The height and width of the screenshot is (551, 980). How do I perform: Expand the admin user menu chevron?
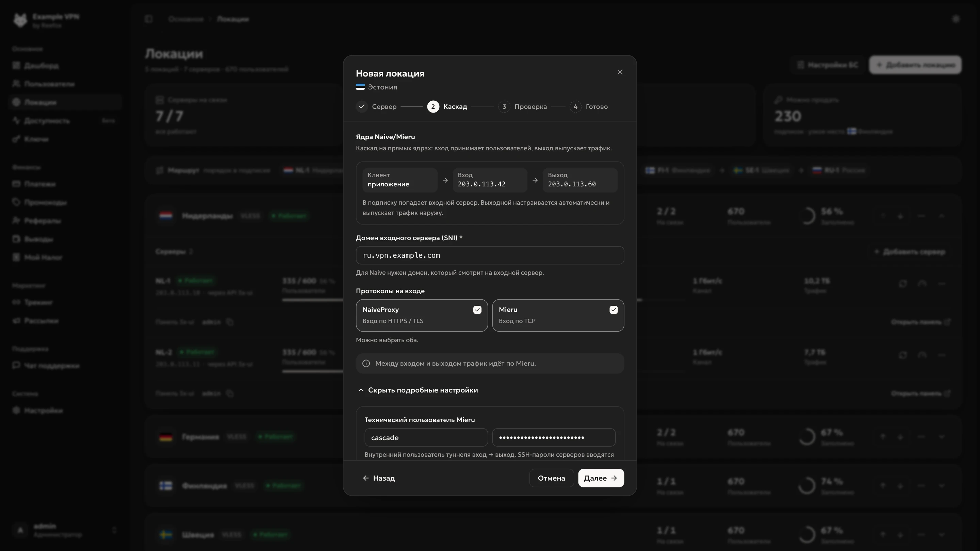point(114,530)
